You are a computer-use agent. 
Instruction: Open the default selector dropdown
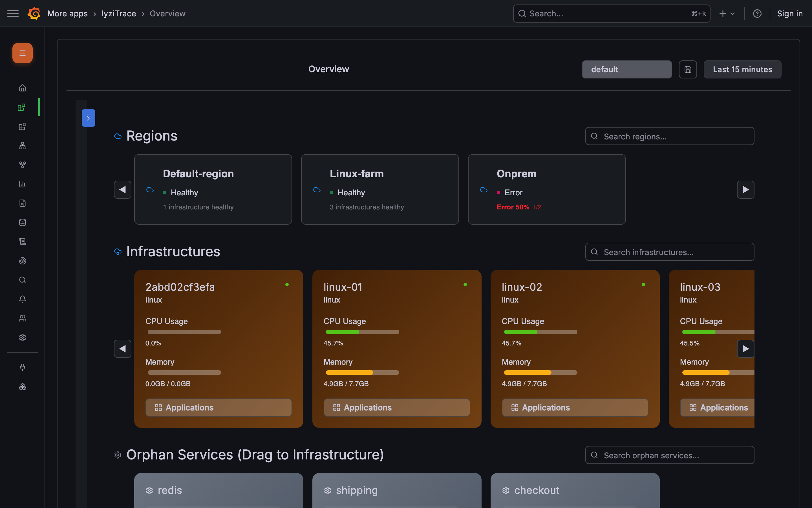pos(626,69)
